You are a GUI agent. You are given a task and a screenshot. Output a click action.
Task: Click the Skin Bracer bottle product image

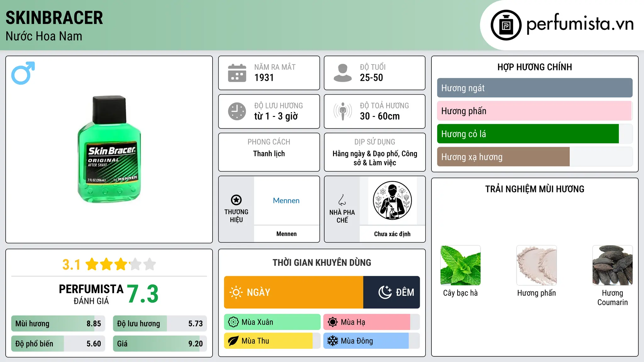(109, 149)
